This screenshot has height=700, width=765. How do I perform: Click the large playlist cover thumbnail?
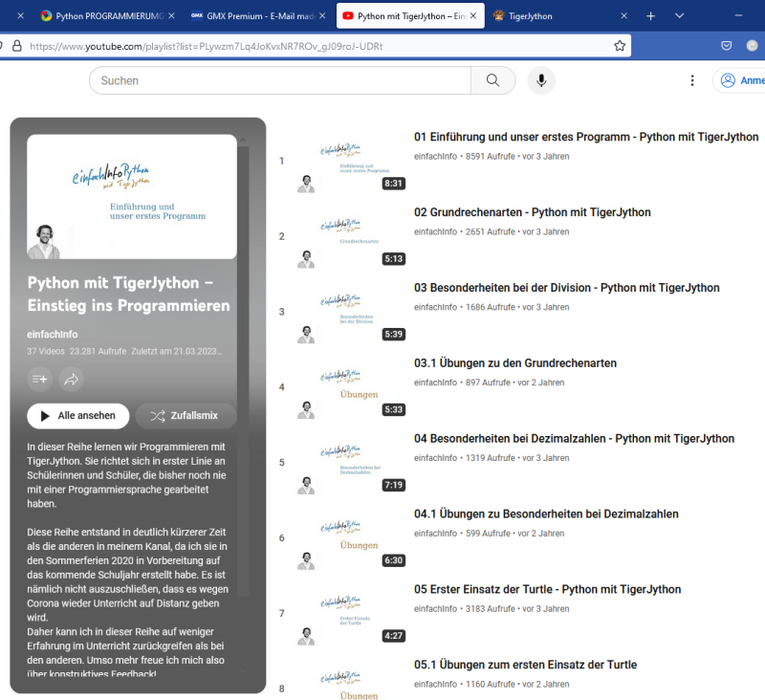click(x=132, y=197)
